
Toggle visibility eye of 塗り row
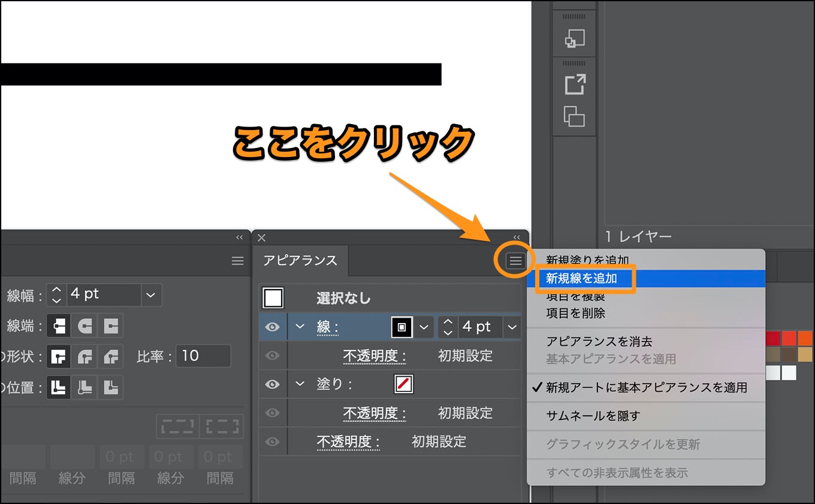(x=273, y=384)
